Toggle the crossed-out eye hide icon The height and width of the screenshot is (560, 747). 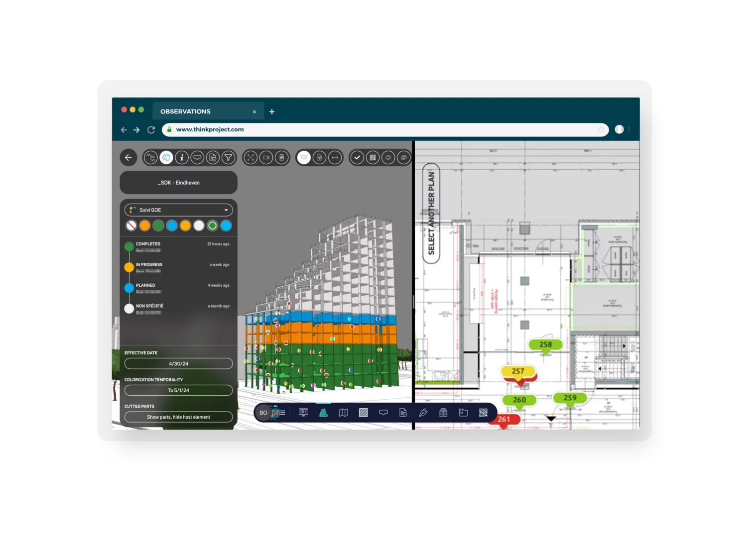(x=404, y=158)
